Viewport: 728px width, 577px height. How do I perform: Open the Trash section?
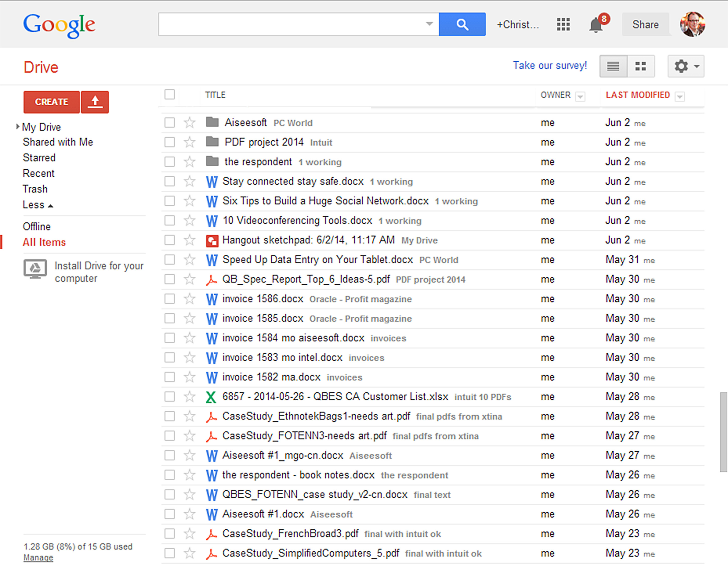click(x=35, y=189)
